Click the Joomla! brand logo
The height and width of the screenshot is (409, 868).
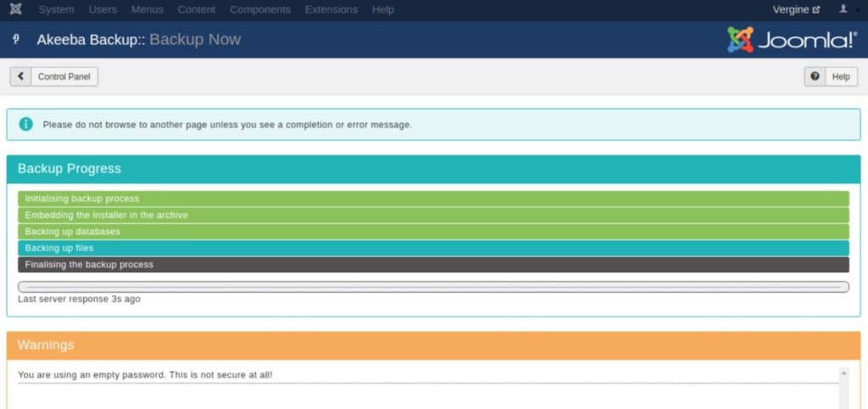click(x=793, y=39)
